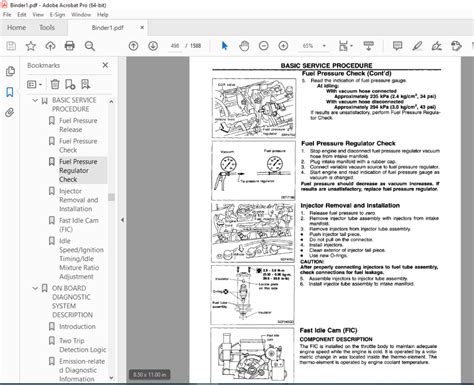This screenshot has height=385, width=474.
Task: Open Page Thumbnails panel icon
Action: 10,71
